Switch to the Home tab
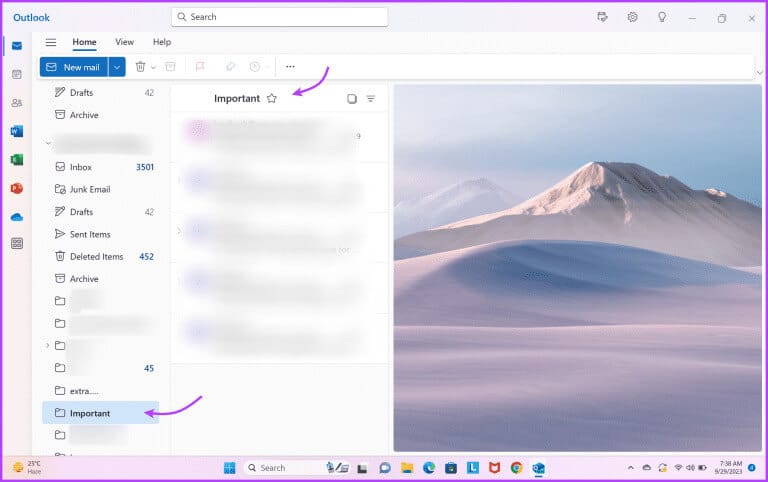Image resolution: width=768 pixels, height=482 pixels. pyautogui.click(x=84, y=42)
